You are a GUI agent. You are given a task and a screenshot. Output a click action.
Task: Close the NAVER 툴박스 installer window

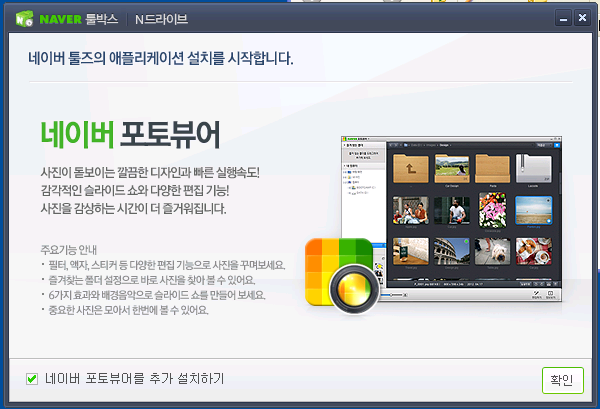point(582,18)
